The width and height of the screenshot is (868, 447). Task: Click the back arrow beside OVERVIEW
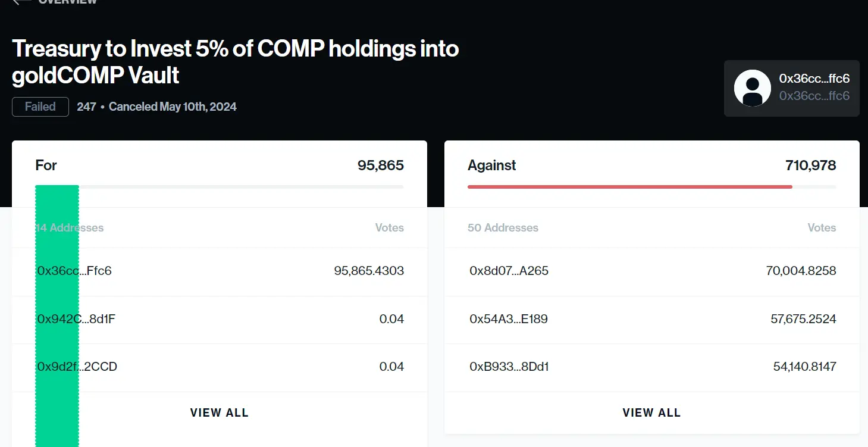[x=21, y=2]
